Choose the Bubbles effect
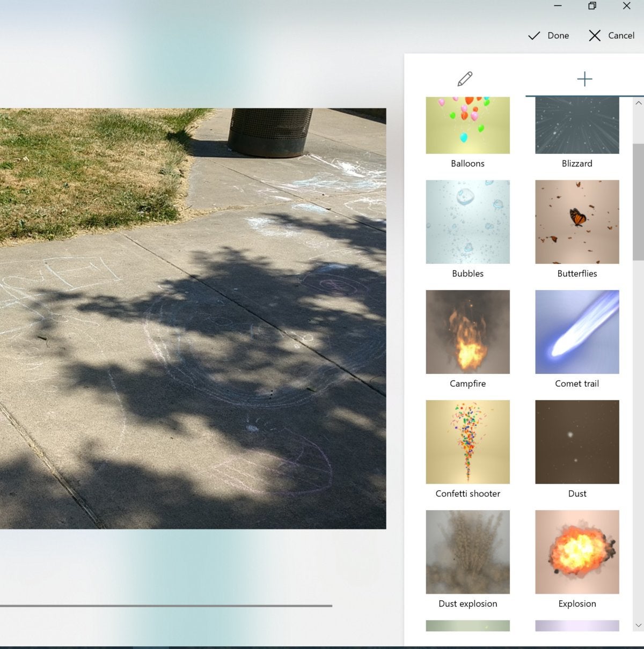644x649 pixels. 467,222
